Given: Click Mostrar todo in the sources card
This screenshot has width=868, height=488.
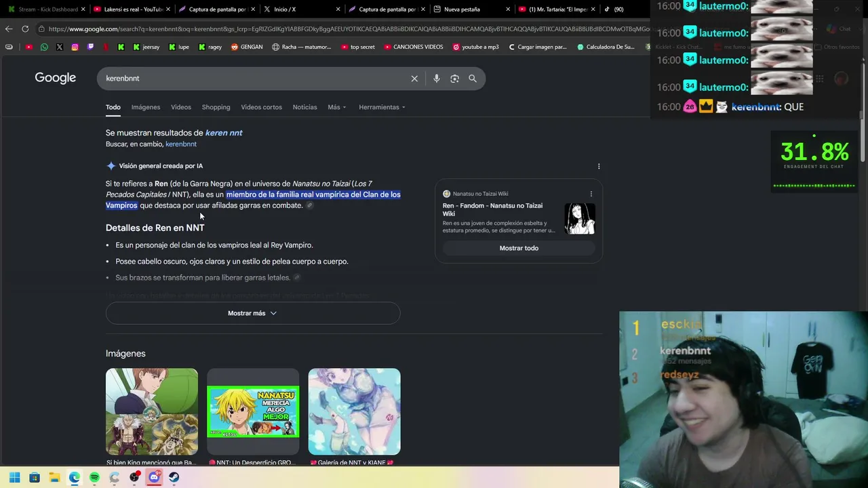Looking at the screenshot, I should [519, 248].
